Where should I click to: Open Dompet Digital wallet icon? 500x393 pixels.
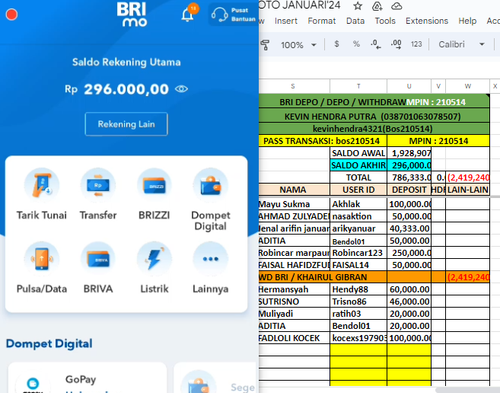click(210, 200)
